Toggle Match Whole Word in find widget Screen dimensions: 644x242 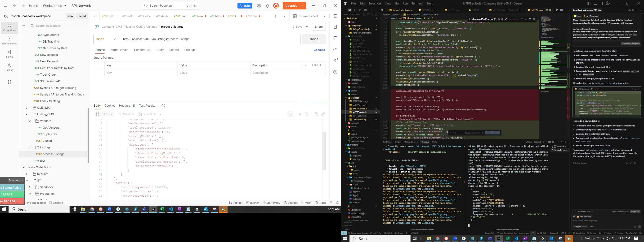tap(502, 19)
